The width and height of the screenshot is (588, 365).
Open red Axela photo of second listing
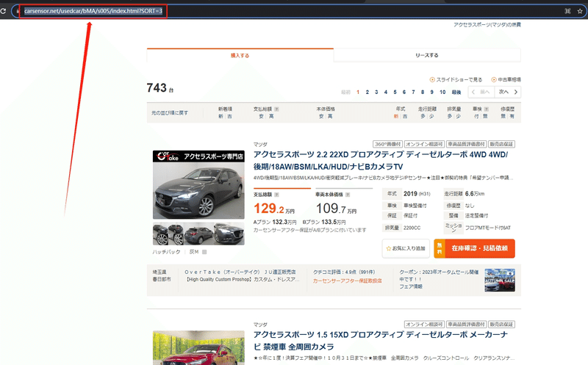tap(198, 348)
